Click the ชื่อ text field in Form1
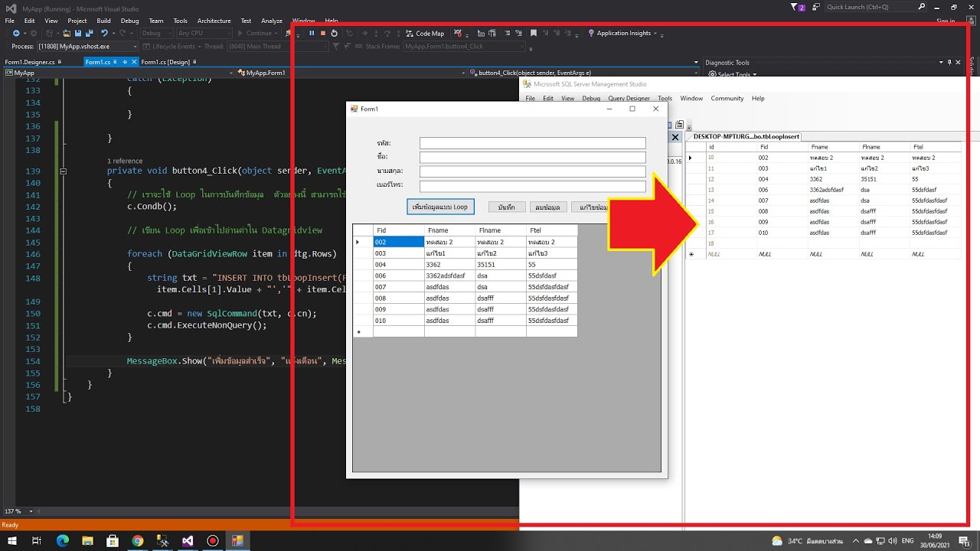 (533, 157)
